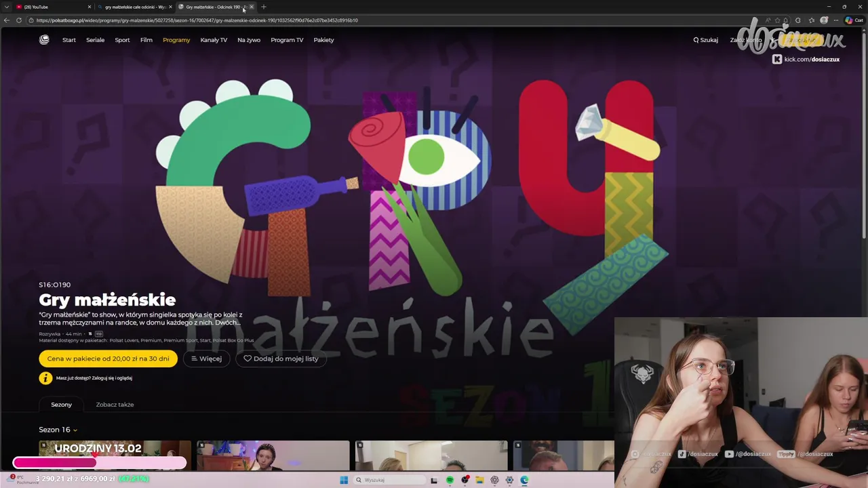Viewport: 868px width, 488px height.
Task: Open the red-badged OBS-like taskbar icon
Action: click(x=465, y=480)
